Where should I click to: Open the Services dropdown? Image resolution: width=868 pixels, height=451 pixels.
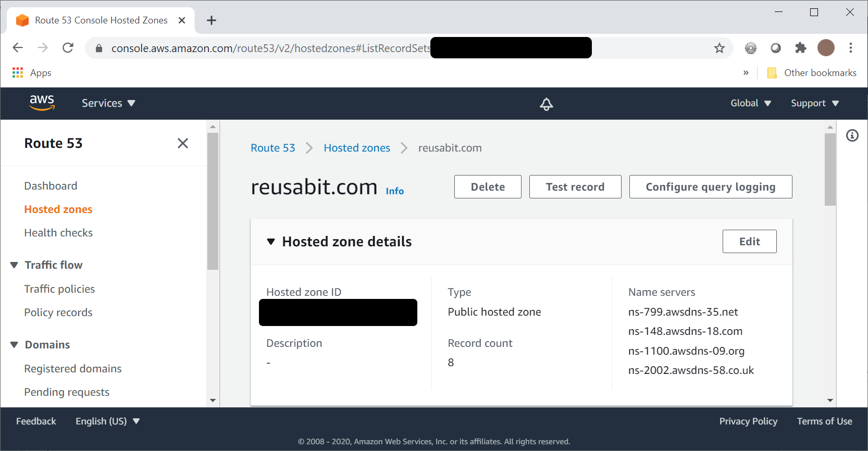tap(108, 103)
